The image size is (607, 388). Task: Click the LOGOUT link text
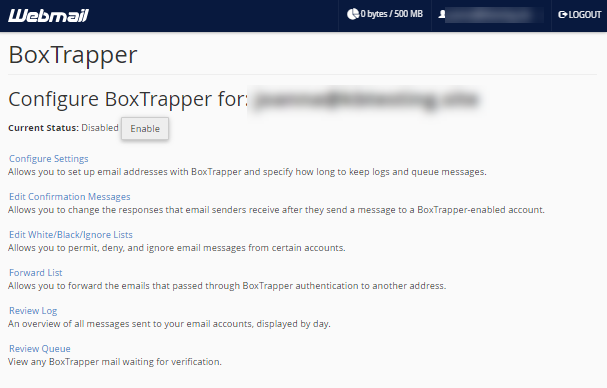[x=585, y=15]
